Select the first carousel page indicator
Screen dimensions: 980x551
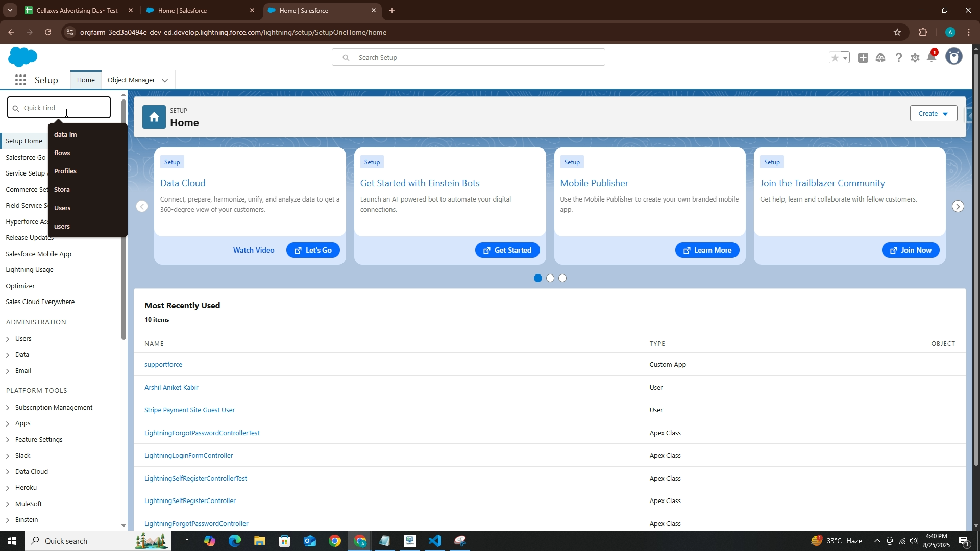click(537, 278)
